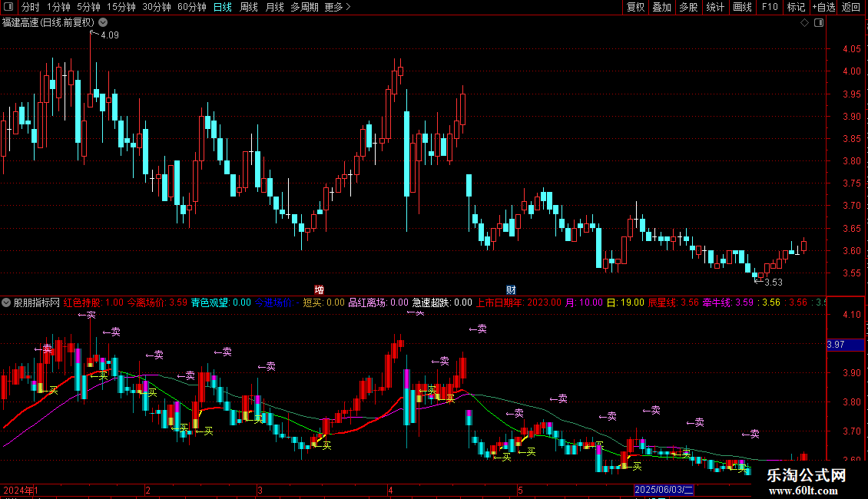Click the diamond icon in main chart
This screenshot has height=499, width=868.
pyautogui.click(x=804, y=22)
